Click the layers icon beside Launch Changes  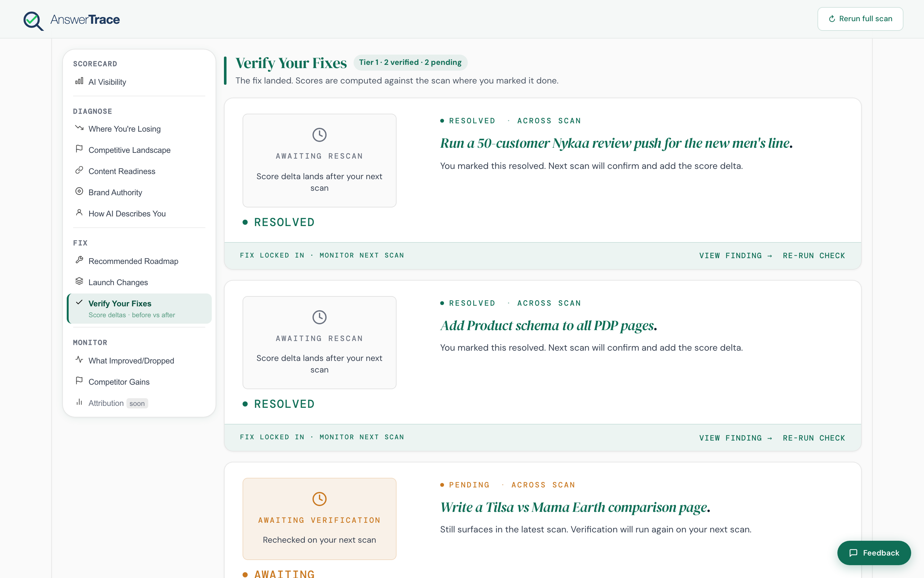[x=79, y=281]
